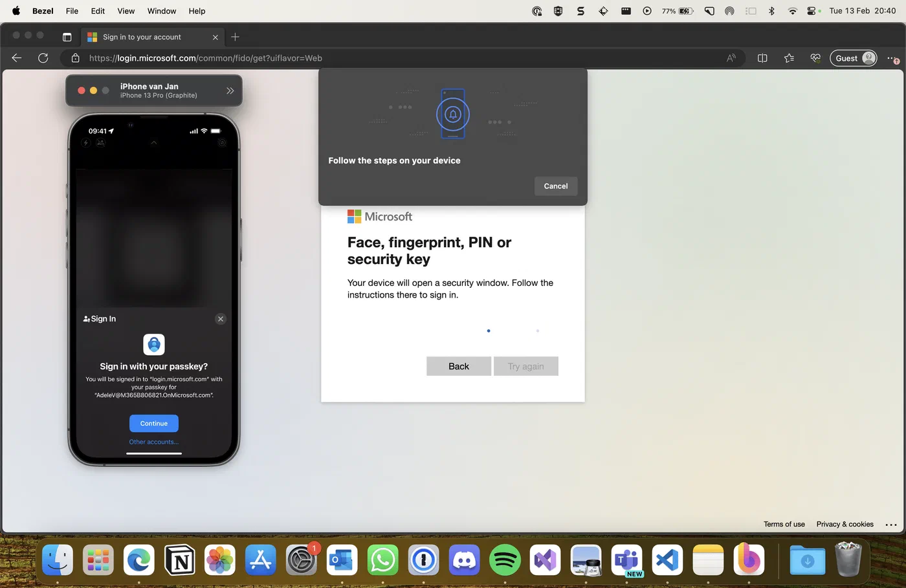Open Wi-Fi status in menu bar

792,11
